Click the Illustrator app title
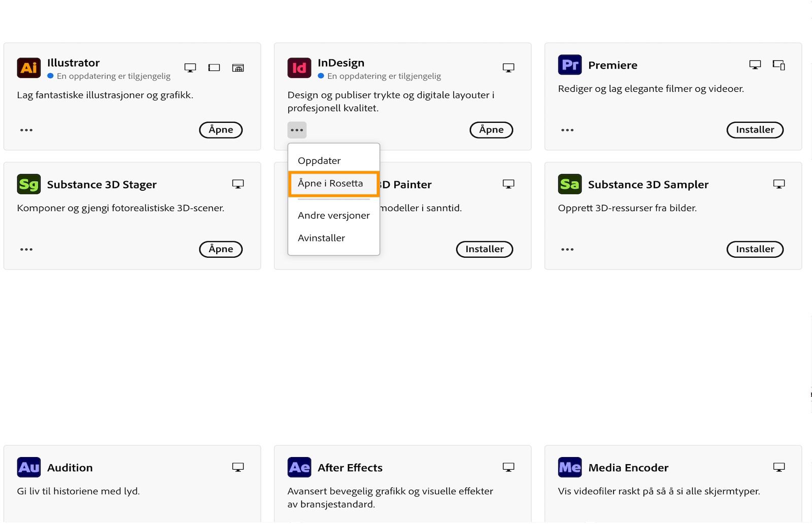812x524 pixels. click(74, 63)
